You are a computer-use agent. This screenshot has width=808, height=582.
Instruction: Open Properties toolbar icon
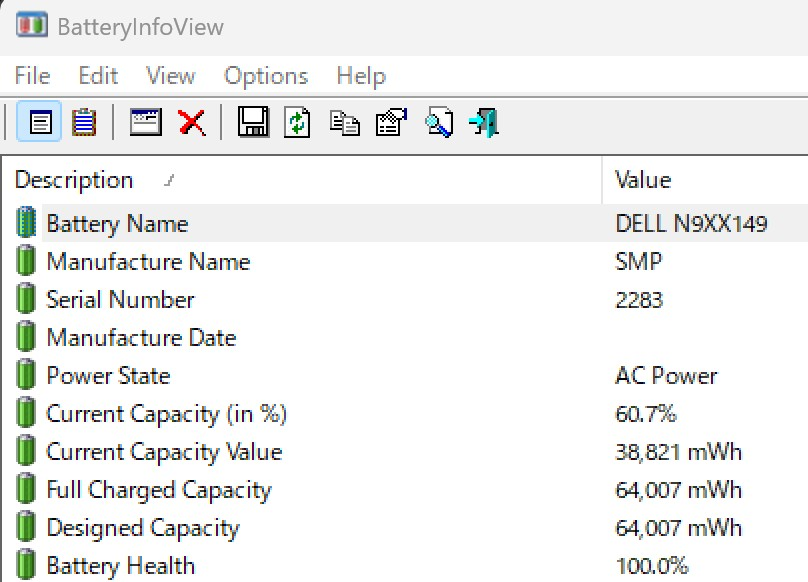click(x=392, y=122)
